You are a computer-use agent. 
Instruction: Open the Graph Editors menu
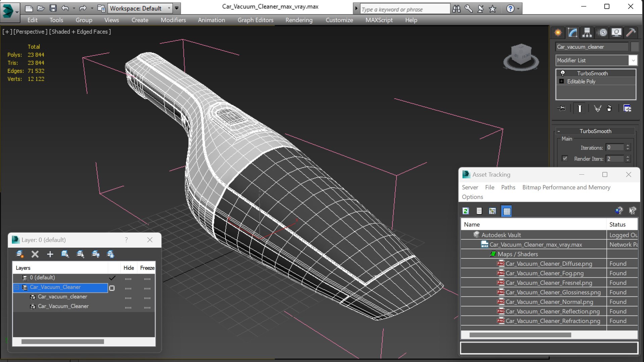[255, 20]
